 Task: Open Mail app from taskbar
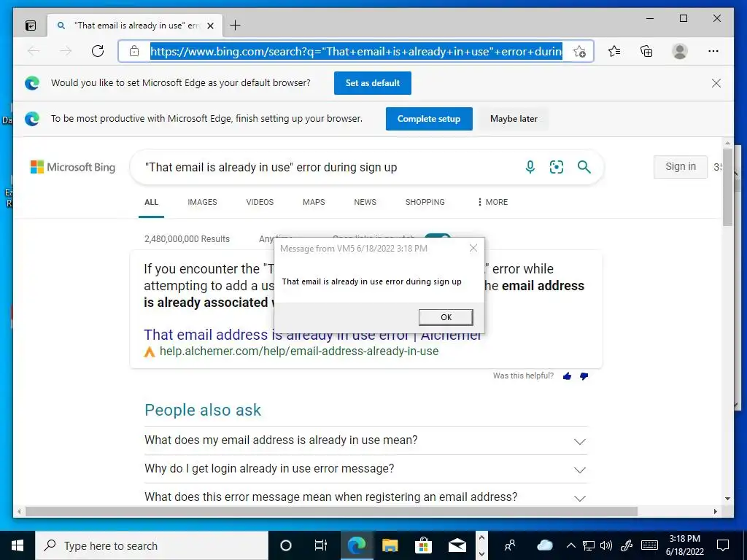457,545
